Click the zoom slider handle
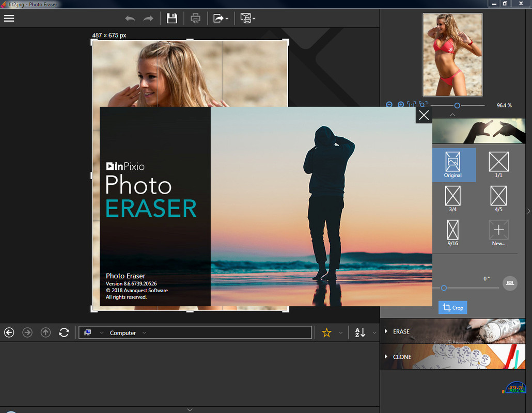 [457, 105]
